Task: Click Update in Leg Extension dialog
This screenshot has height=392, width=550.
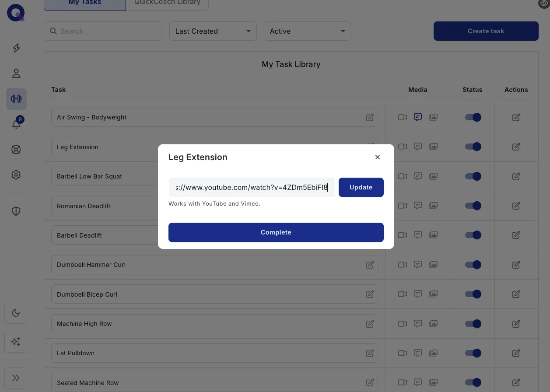Action: coord(361,187)
